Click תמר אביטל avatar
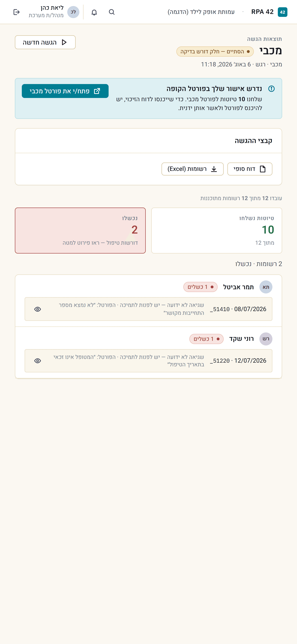Screen dimensions: 297x644 (x=266, y=287)
